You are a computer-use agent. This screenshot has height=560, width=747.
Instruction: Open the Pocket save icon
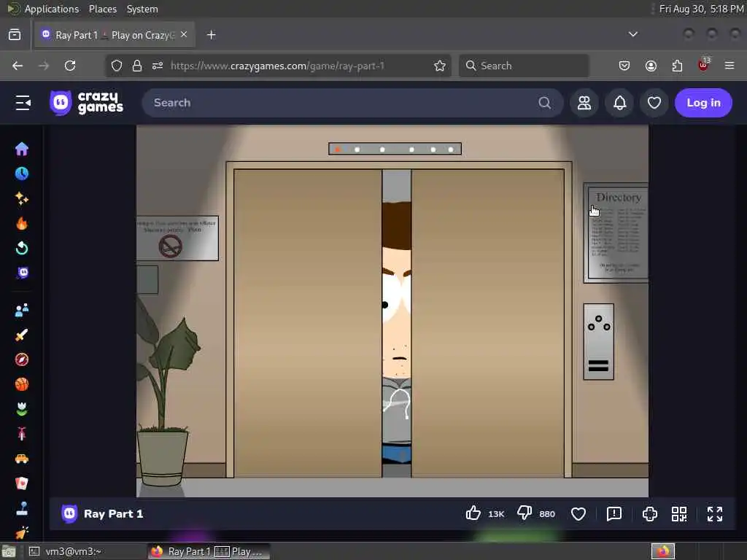624,66
